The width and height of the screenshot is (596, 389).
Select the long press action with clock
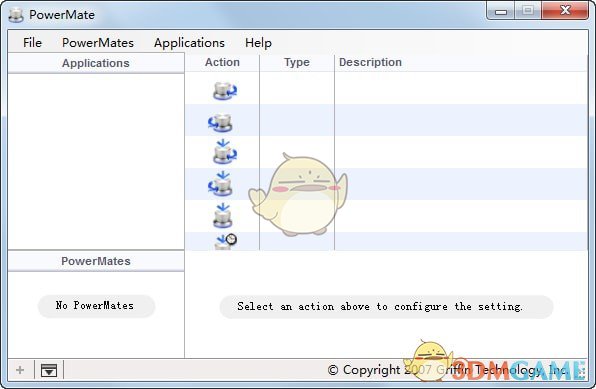pos(226,241)
